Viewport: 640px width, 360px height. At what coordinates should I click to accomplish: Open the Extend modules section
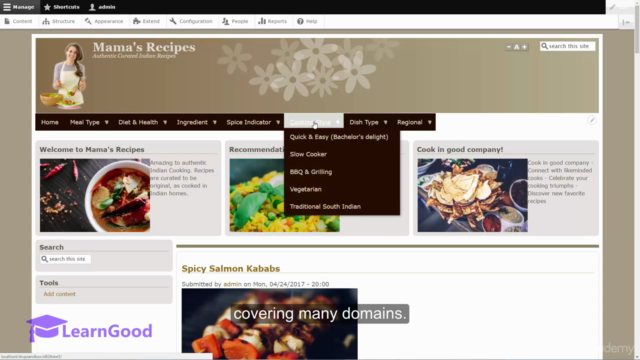pyautogui.click(x=147, y=21)
